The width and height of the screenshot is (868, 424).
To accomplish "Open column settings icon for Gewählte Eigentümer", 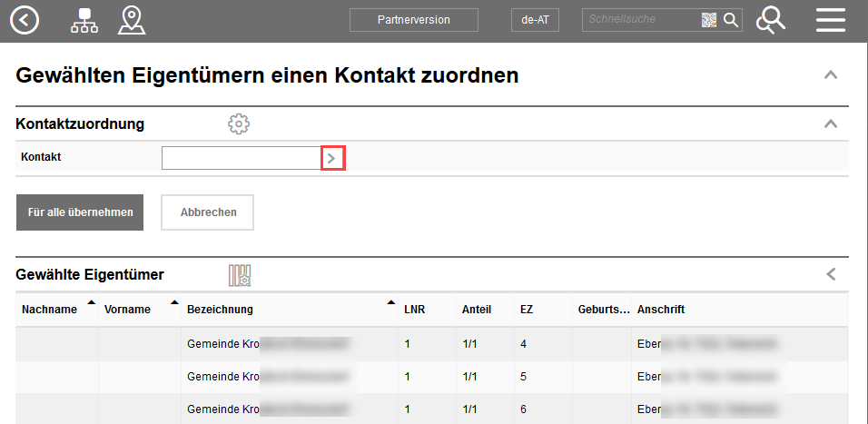I will coord(240,275).
